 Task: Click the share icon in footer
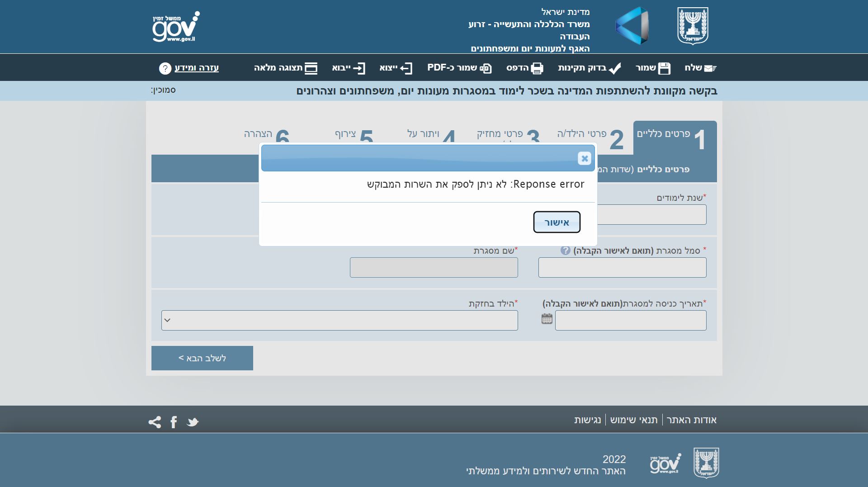[x=155, y=422]
